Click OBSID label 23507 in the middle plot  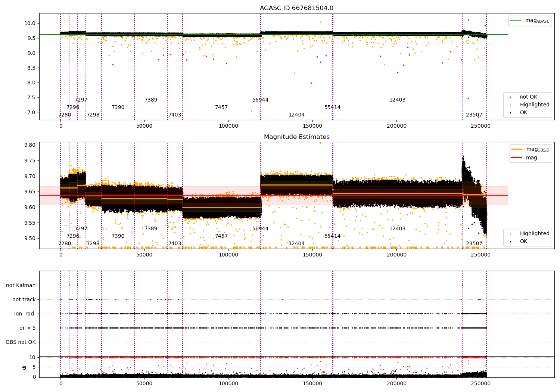[474, 244]
